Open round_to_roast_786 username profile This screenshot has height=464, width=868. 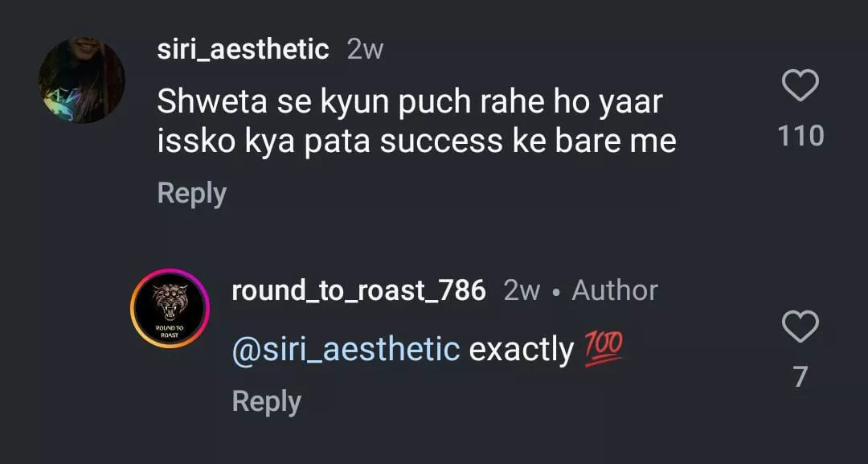point(358,290)
